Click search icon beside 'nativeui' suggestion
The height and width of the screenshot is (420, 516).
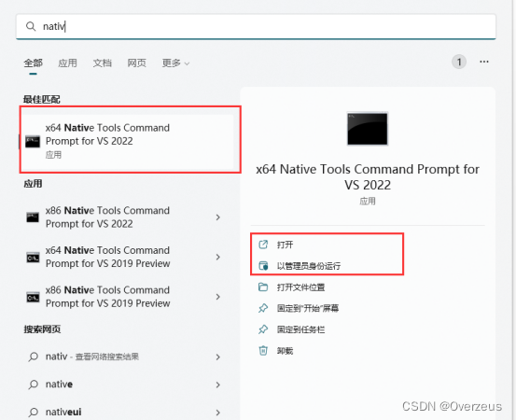coord(33,413)
